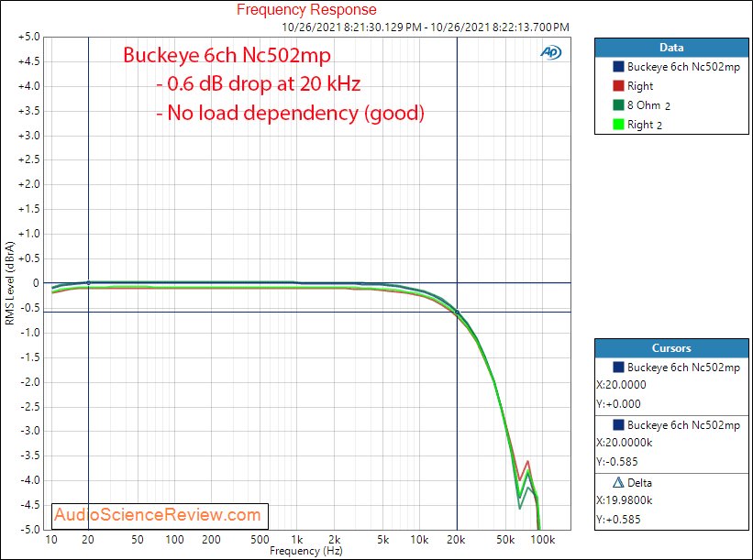The width and height of the screenshot is (753, 560).
Task: Click the Frequency (Hz) axis label
Action: click(x=306, y=551)
